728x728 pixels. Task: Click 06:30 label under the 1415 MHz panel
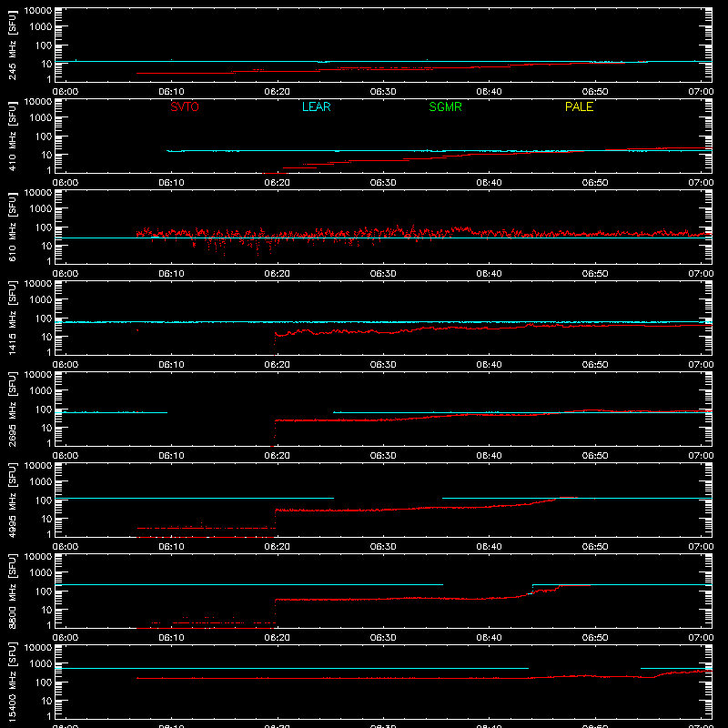pyautogui.click(x=383, y=365)
